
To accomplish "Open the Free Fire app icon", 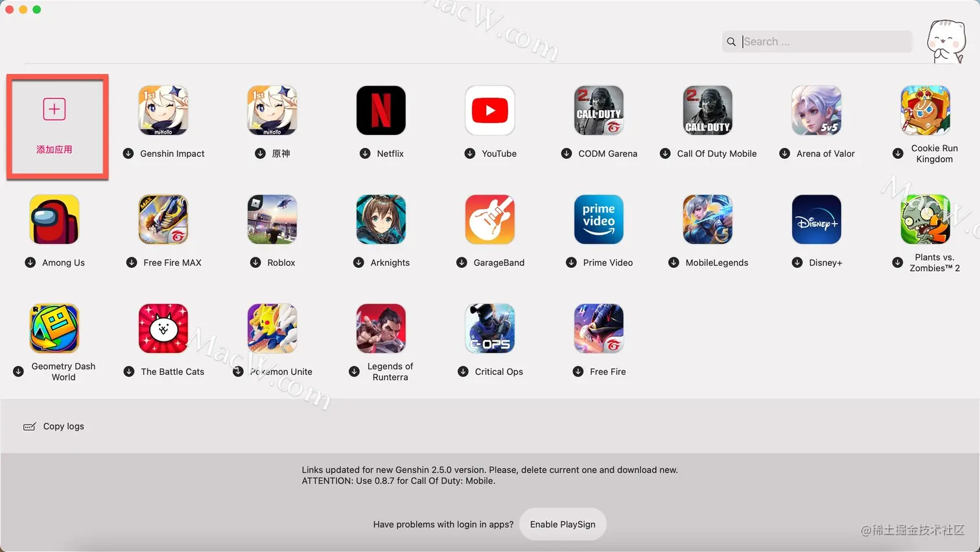I will (x=599, y=328).
